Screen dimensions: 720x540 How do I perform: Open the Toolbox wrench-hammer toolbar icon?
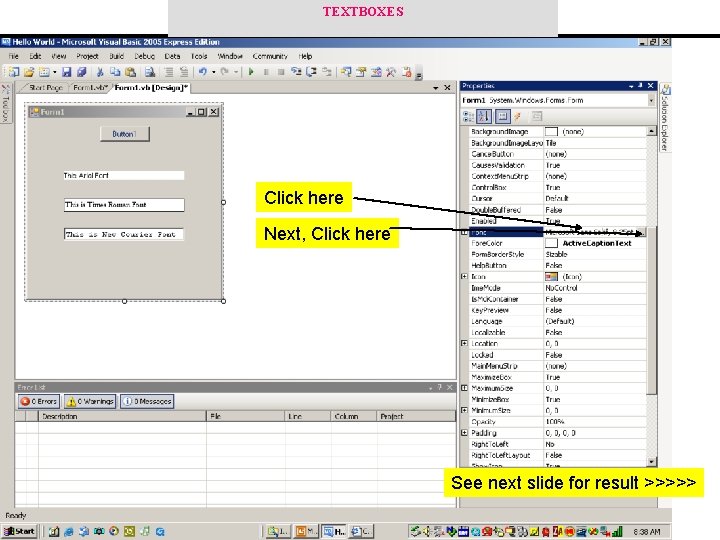click(x=391, y=72)
